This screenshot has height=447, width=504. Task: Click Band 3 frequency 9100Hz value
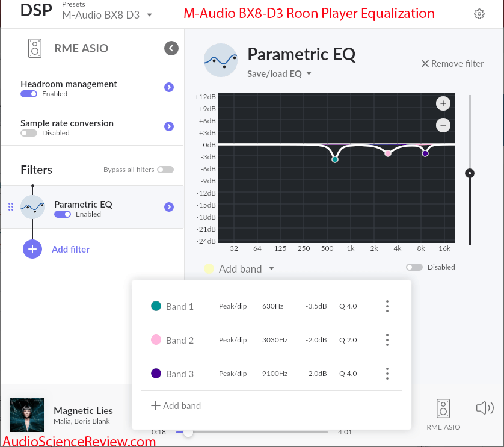275,374
